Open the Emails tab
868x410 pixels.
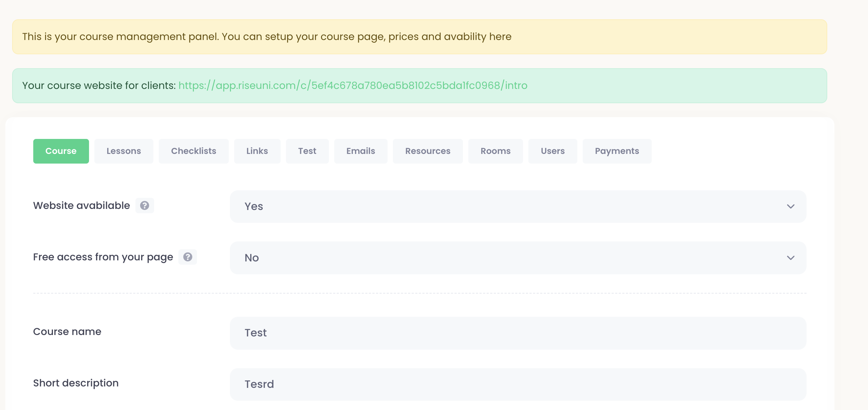pos(360,151)
